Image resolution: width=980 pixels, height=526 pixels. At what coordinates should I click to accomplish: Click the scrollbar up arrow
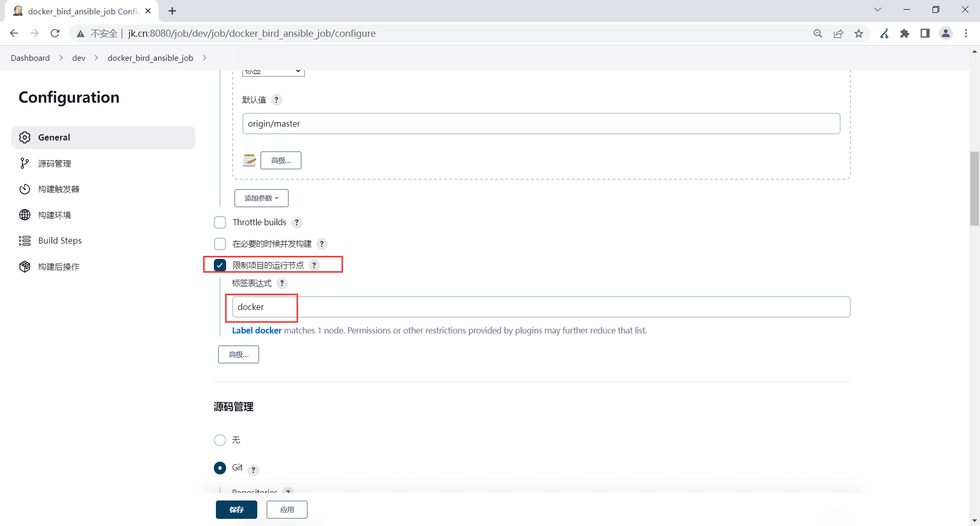click(974, 51)
